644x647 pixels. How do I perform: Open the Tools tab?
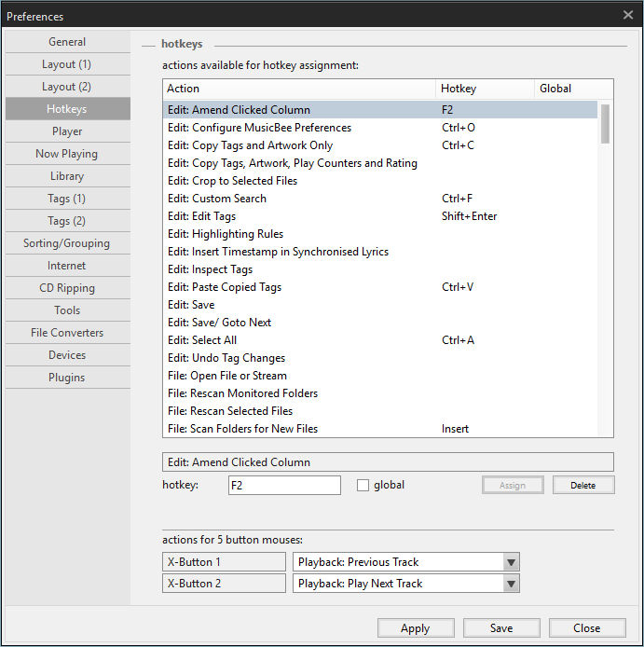click(x=68, y=310)
